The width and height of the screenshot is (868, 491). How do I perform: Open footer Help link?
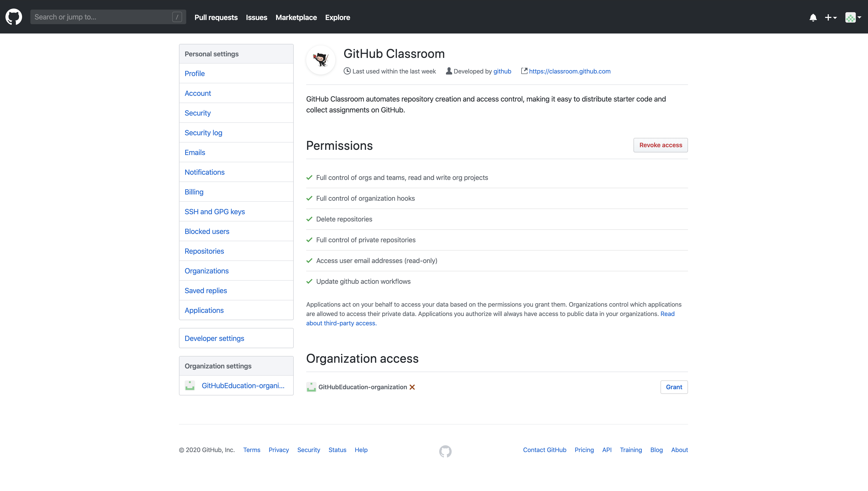point(361,450)
